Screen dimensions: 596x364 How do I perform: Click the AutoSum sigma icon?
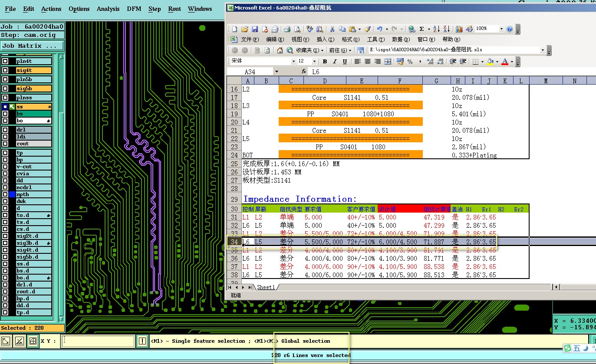(421, 29)
